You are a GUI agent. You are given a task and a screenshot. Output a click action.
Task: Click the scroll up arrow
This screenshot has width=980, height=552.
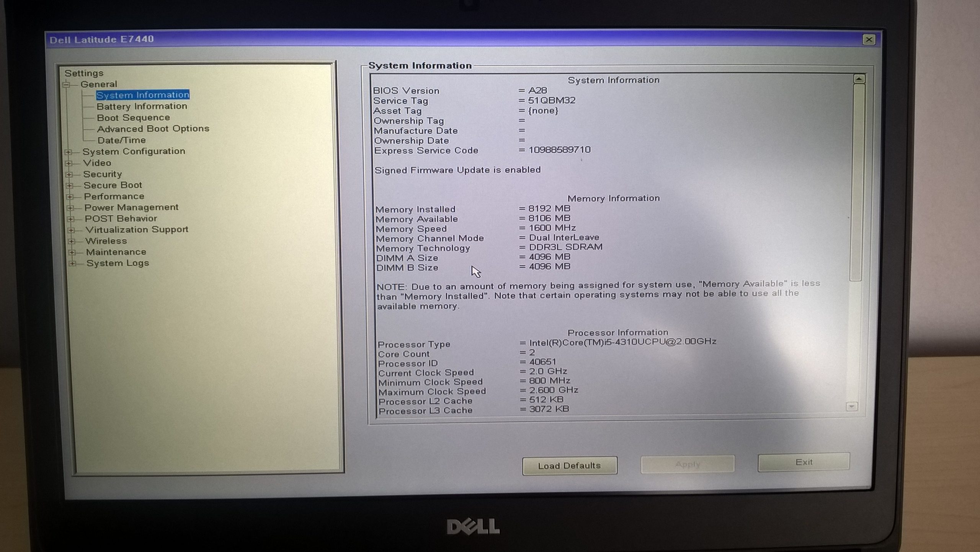859,79
